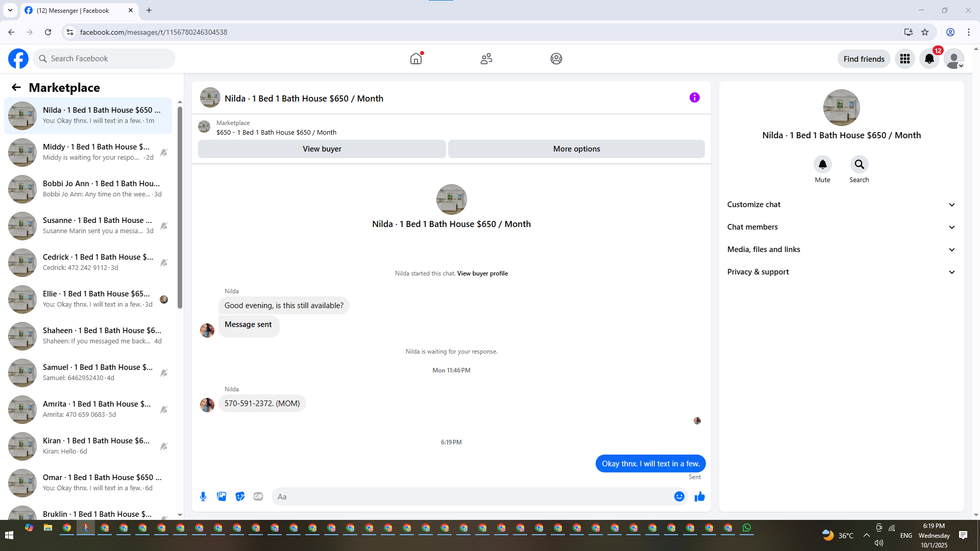This screenshot has height=551, width=980.
Task: Open a new browser tab
Action: pos(149,10)
